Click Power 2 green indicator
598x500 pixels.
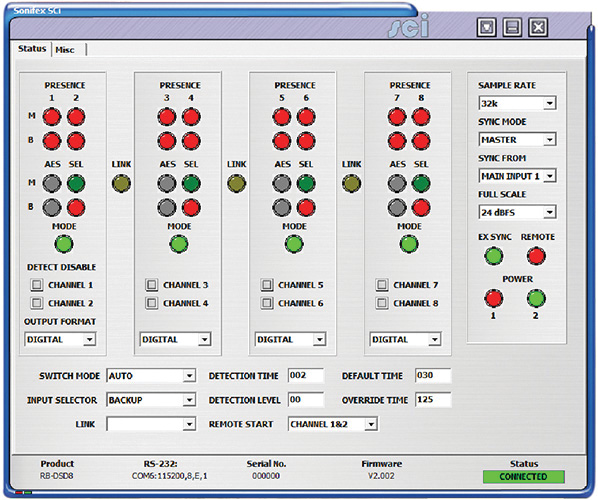(536, 299)
